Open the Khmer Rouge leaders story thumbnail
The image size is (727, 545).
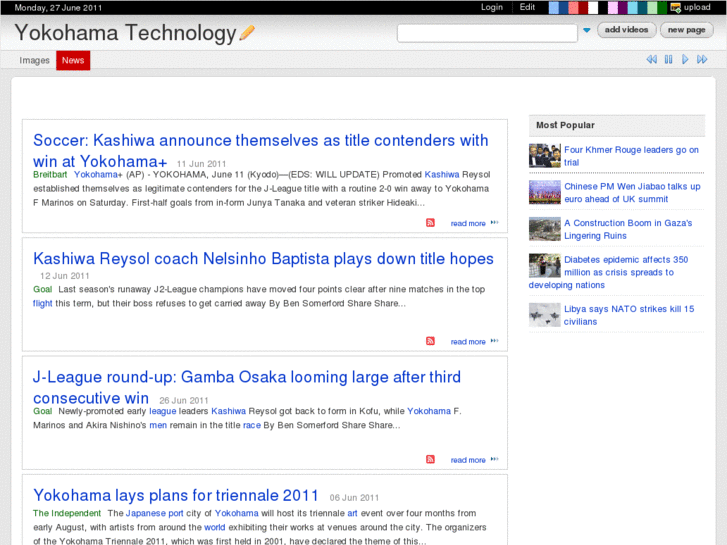(x=544, y=156)
